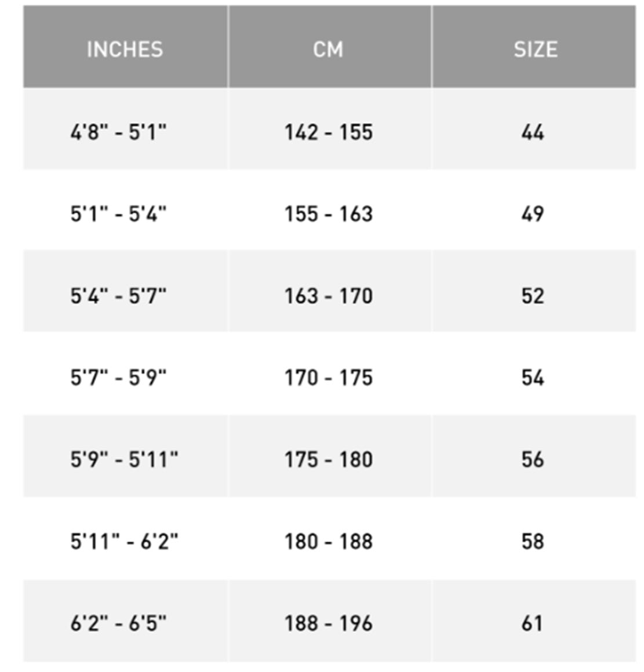Click the 188 - 196 cm cell
Image resolution: width=644 pixels, height=672 pixels.
click(328, 623)
